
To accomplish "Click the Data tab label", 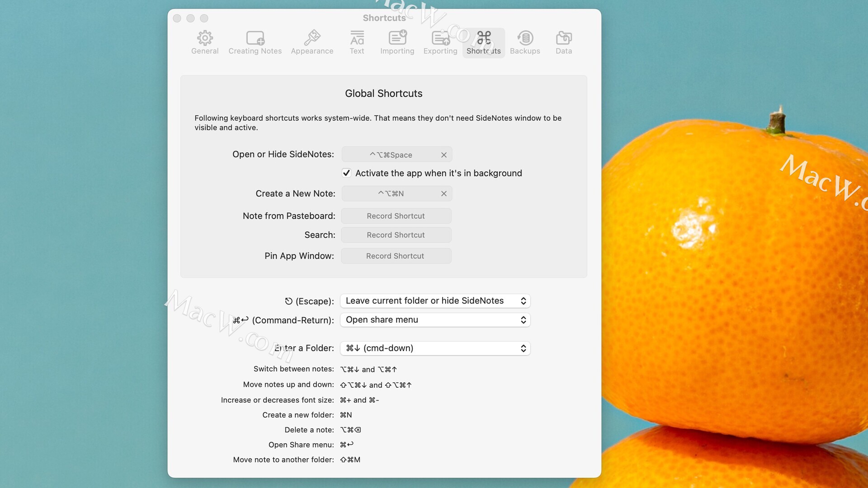I will 564,51.
